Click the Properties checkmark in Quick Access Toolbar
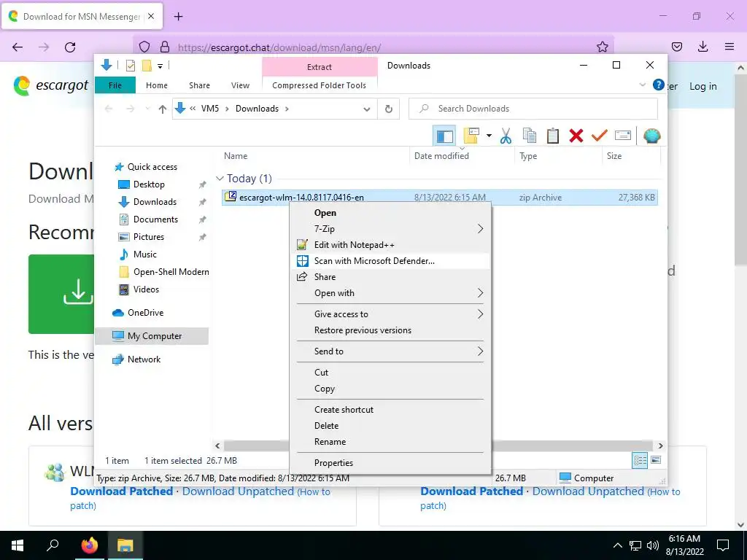Image resolution: width=747 pixels, height=560 pixels. tap(130, 66)
